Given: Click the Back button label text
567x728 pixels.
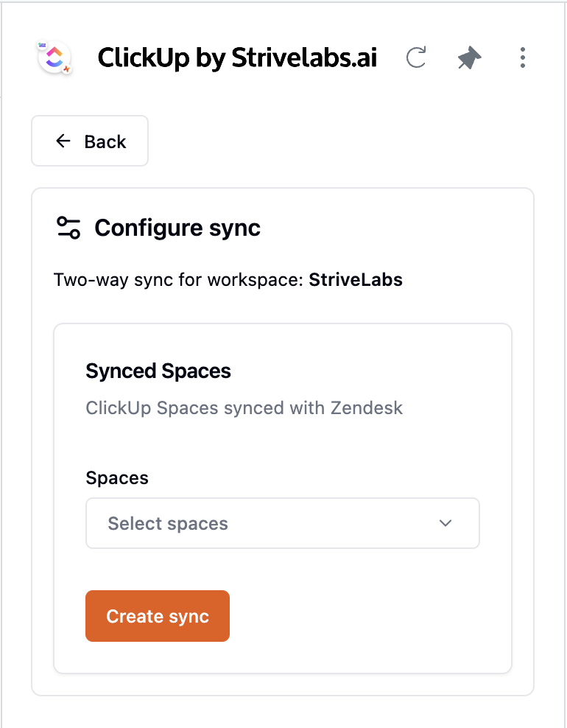Looking at the screenshot, I should pos(105,141).
